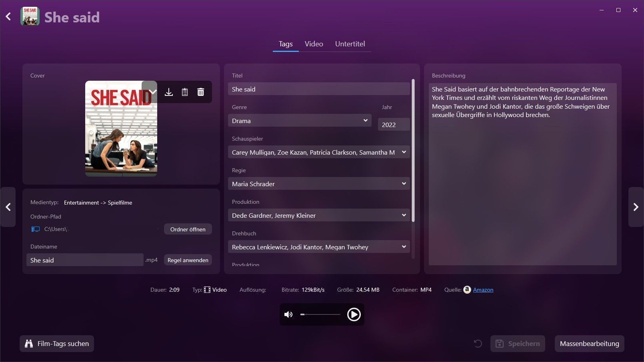Go to the next film with right arrow
The image size is (644, 362).
pyautogui.click(x=636, y=207)
